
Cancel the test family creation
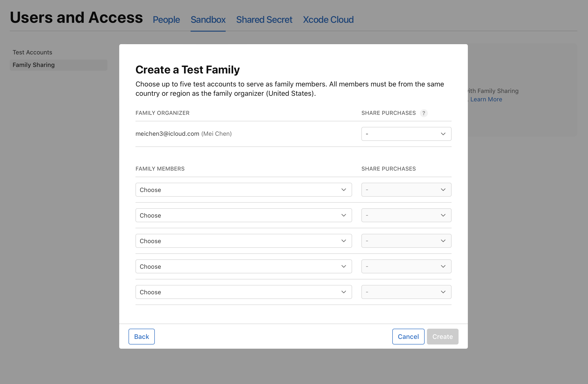[x=408, y=336]
